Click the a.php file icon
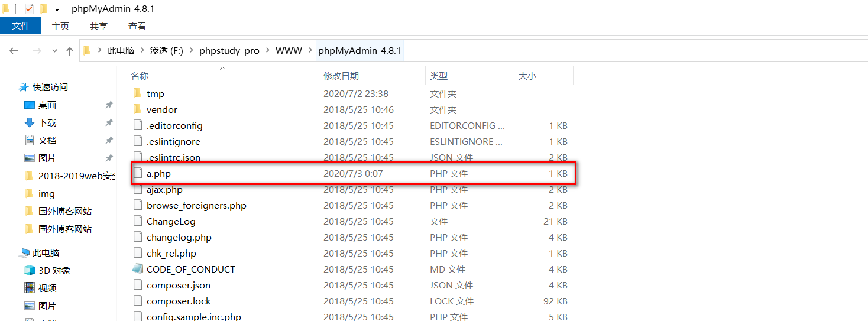 [x=137, y=173]
